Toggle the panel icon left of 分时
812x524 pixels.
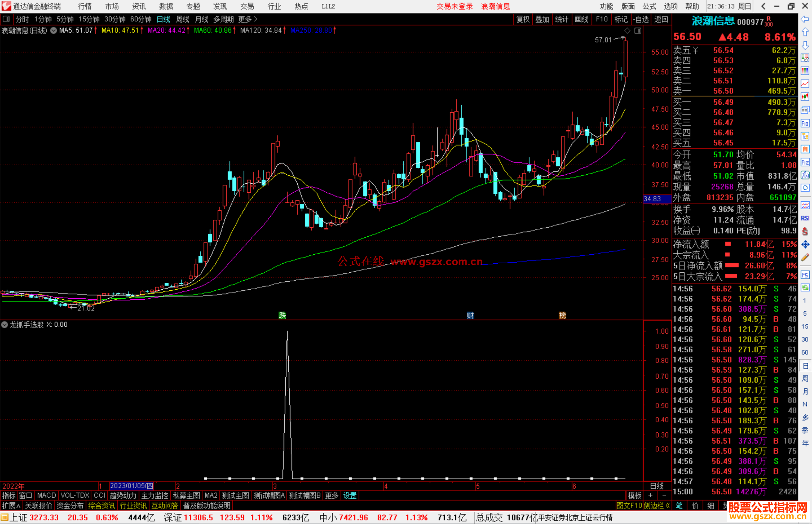(6, 19)
